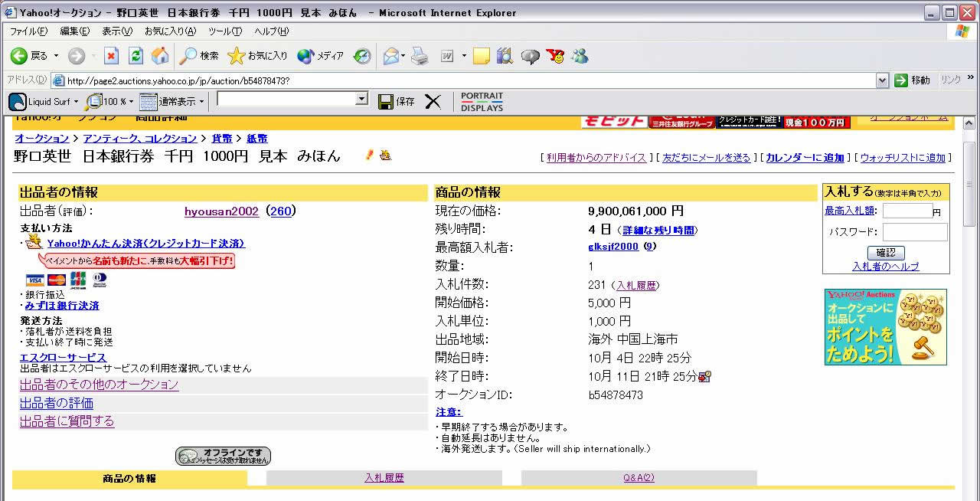Viewport: 980px width, 501px height.
Task: Open high bidder glksjf2000 link
Action: [613, 247]
